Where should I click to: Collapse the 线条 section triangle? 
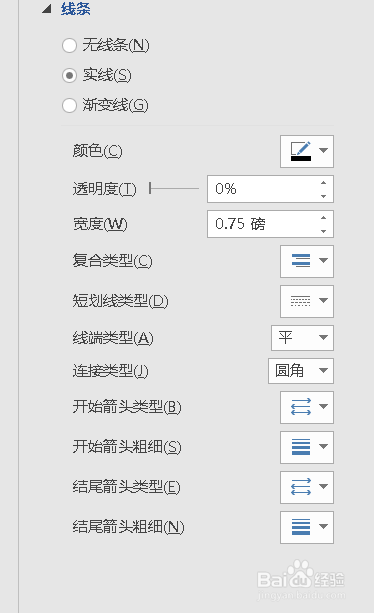pos(47,9)
